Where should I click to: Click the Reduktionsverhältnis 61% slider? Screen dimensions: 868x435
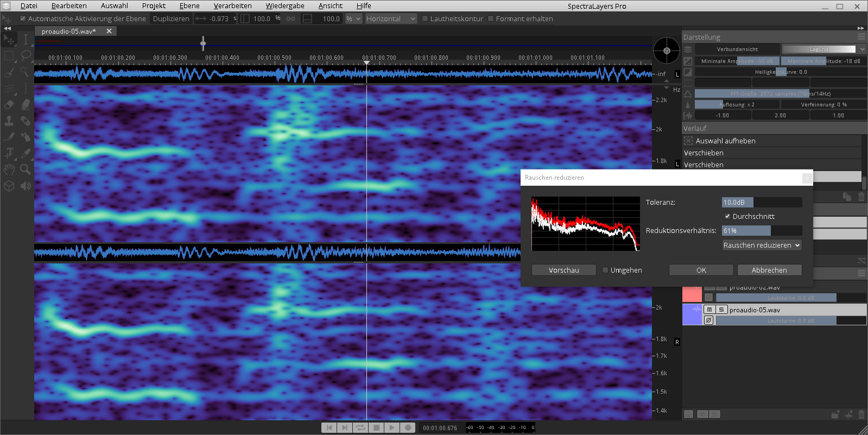762,231
